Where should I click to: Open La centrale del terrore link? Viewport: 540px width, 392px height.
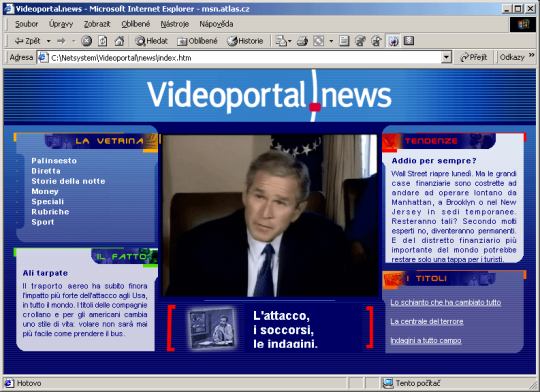[x=427, y=322]
